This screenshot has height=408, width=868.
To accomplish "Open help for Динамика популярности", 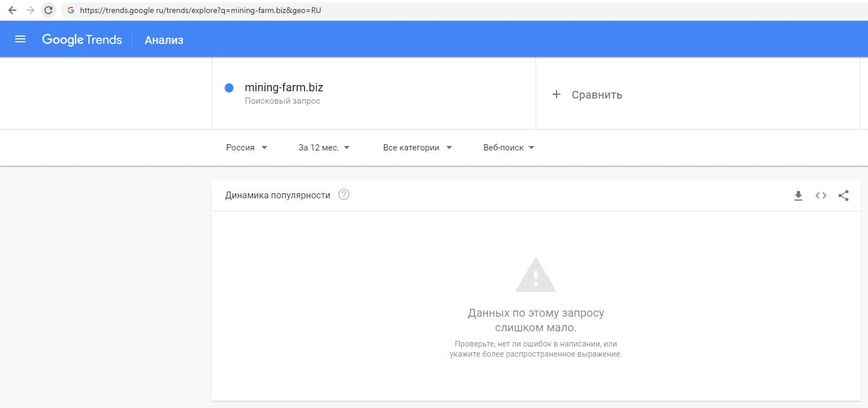I will 344,195.
